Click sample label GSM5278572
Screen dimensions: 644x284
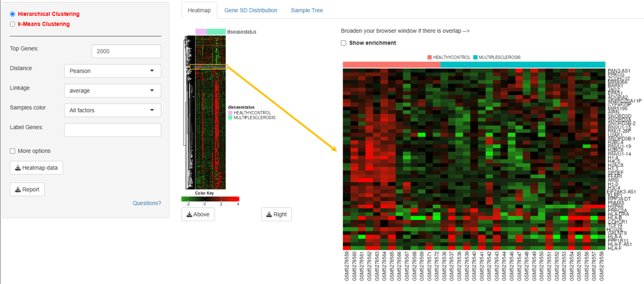(437, 266)
